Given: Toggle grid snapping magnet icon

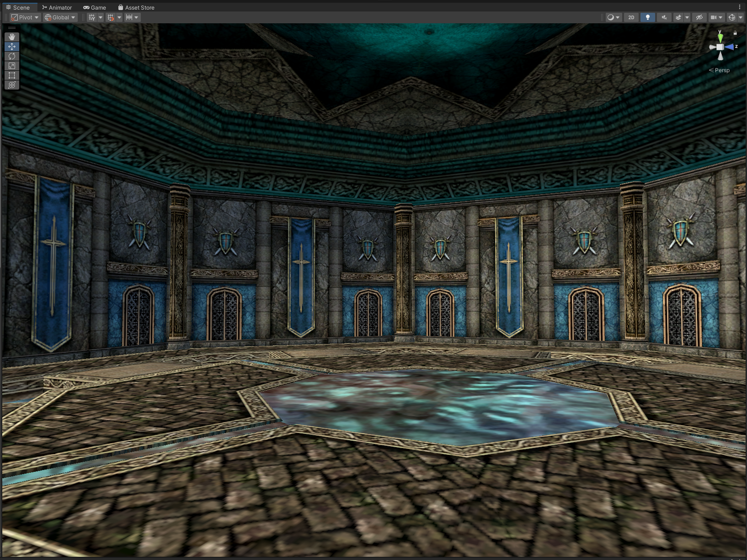Looking at the screenshot, I should 111,17.
